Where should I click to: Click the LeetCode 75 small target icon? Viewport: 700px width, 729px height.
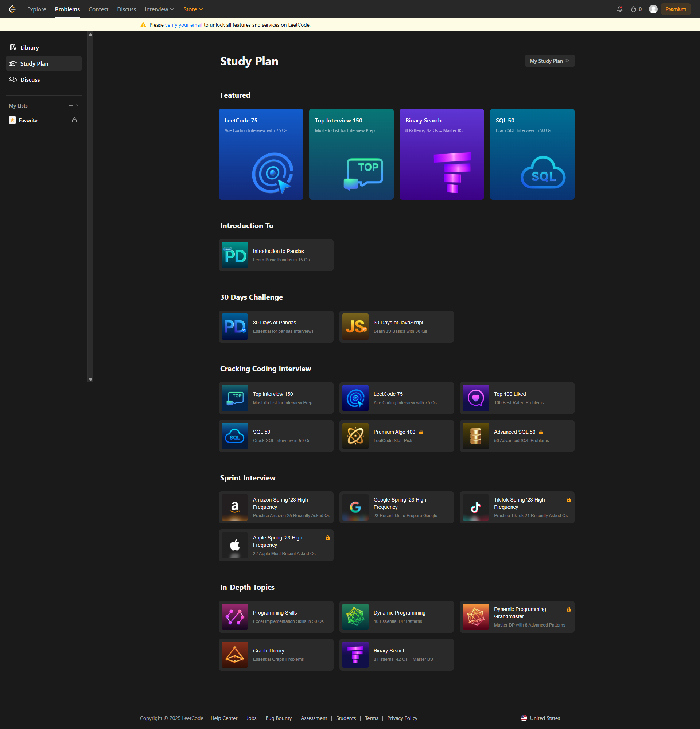pyautogui.click(x=355, y=398)
